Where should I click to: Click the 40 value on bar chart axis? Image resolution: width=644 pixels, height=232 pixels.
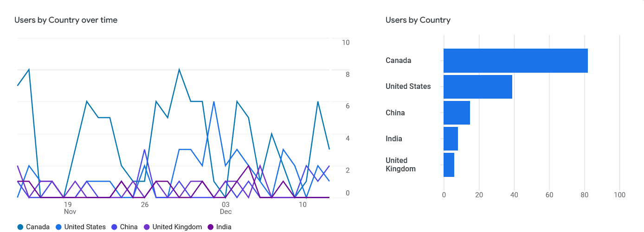pyautogui.click(x=514, y=195)
